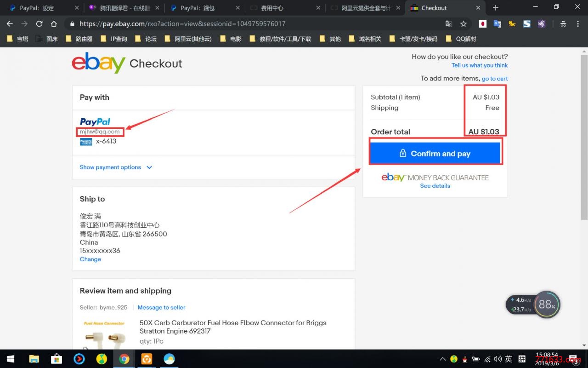Click the QQ penguin tray icon
Image resolution: width=588 pixels, height=368 pixels.
pyautogui.click(x=465, y=359)
